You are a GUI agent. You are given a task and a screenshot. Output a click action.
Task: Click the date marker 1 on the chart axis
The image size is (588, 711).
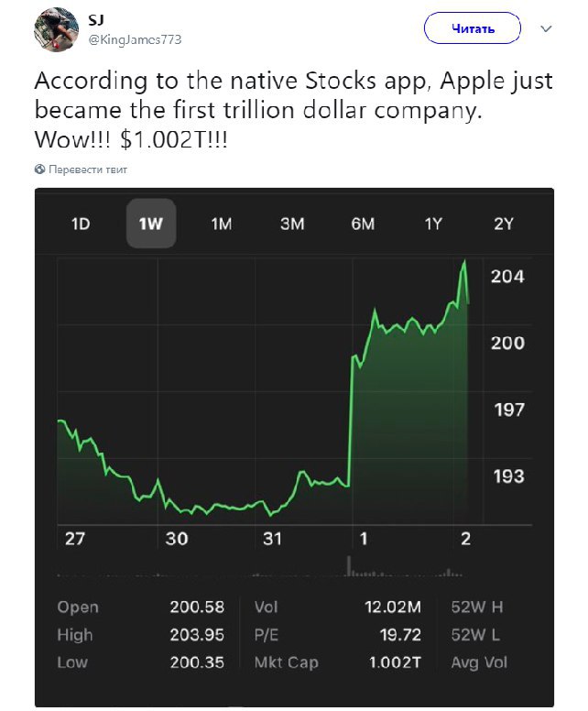pyautogui.click(x=364, y=539)
